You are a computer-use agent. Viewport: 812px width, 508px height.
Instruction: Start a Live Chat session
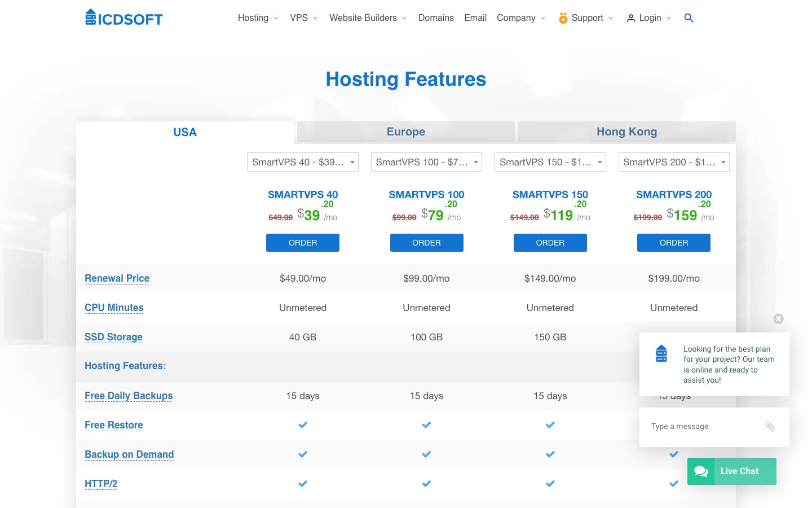tap(732, 471)
